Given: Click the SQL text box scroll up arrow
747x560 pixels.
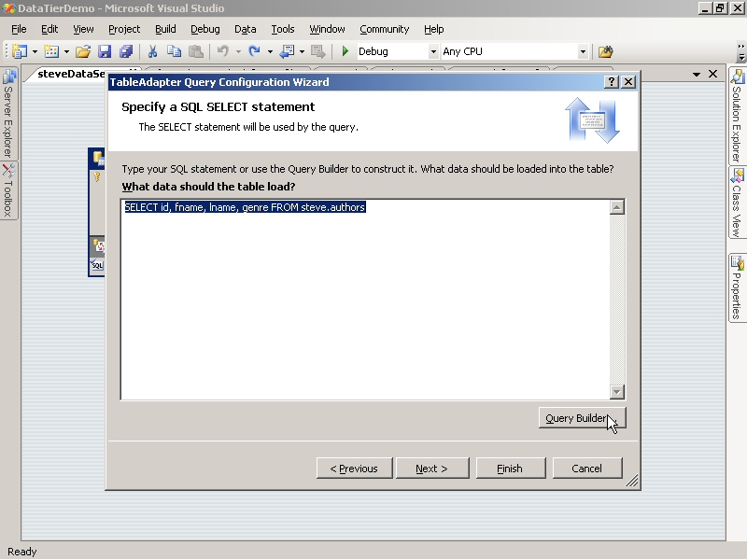Looking at the screenshot, I should pyautogui.click(x=617, y=207).
